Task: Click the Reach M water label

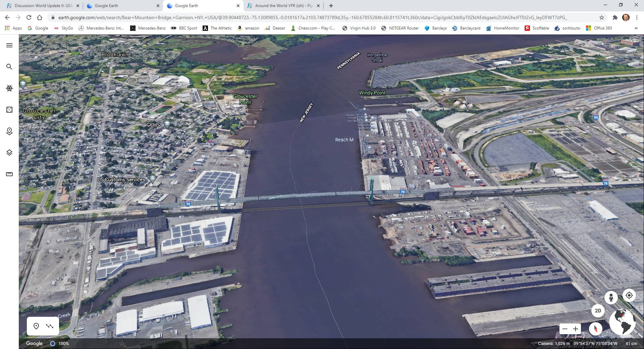Action: pos(344,140)
